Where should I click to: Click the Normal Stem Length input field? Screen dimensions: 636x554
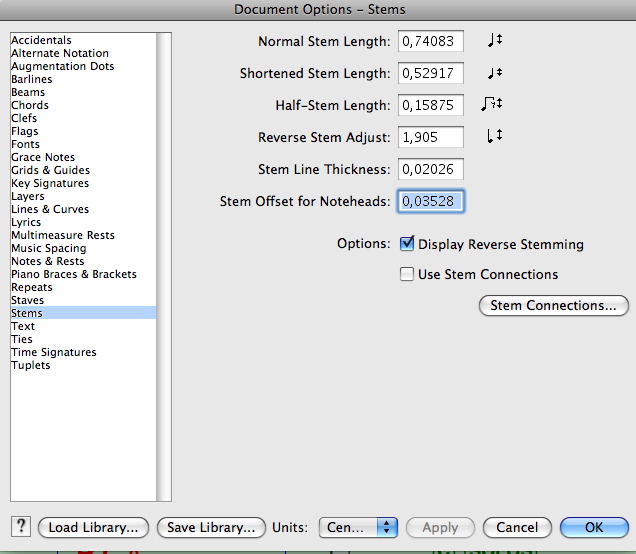point(430,41)
